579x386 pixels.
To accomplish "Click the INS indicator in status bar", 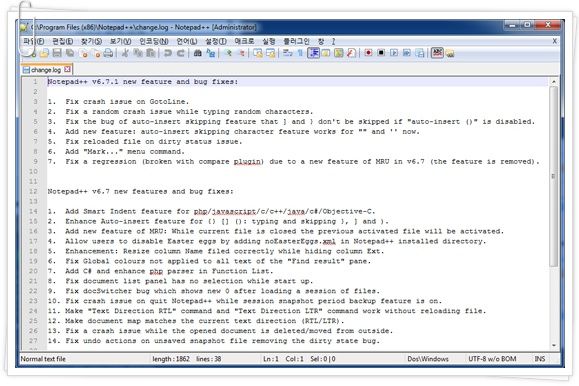I will (x=539, y=359).
